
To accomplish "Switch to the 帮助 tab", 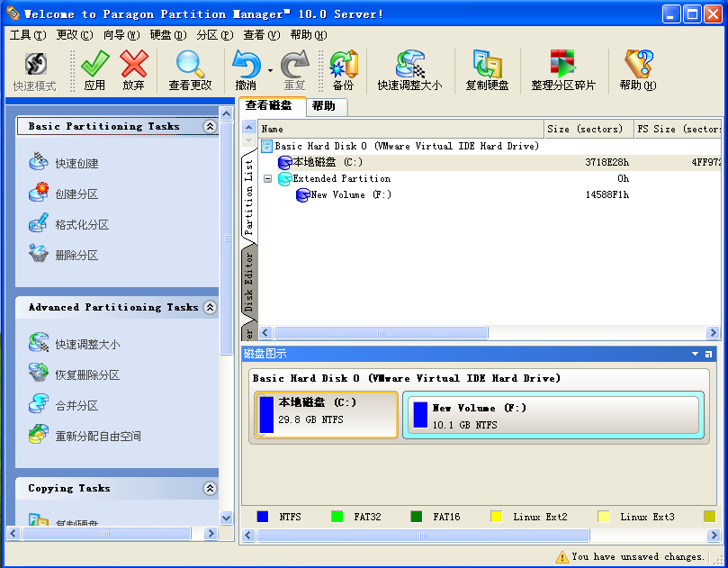I will [x=327, y=106].
